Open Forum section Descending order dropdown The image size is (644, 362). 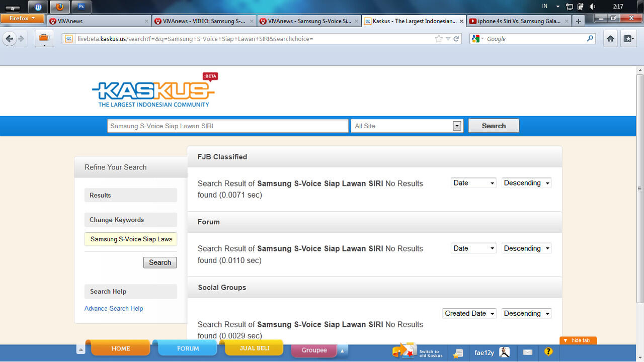pos(526,248)
